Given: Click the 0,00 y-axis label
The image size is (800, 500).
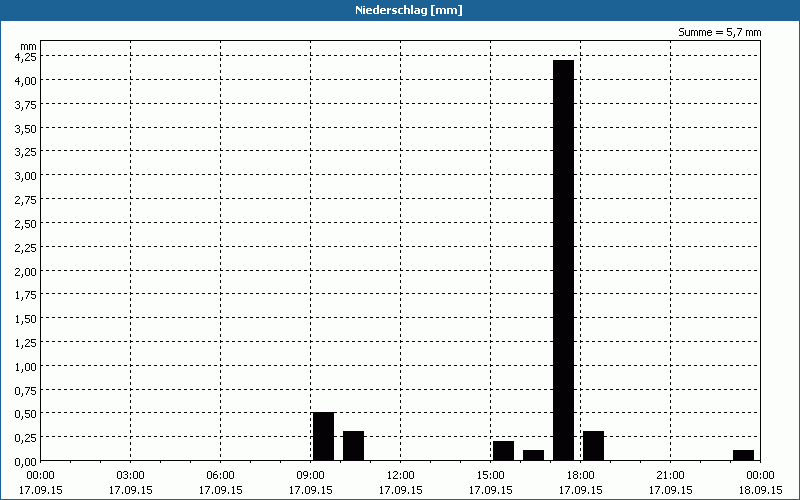Looking at the screenshot, I should [26, 462].
